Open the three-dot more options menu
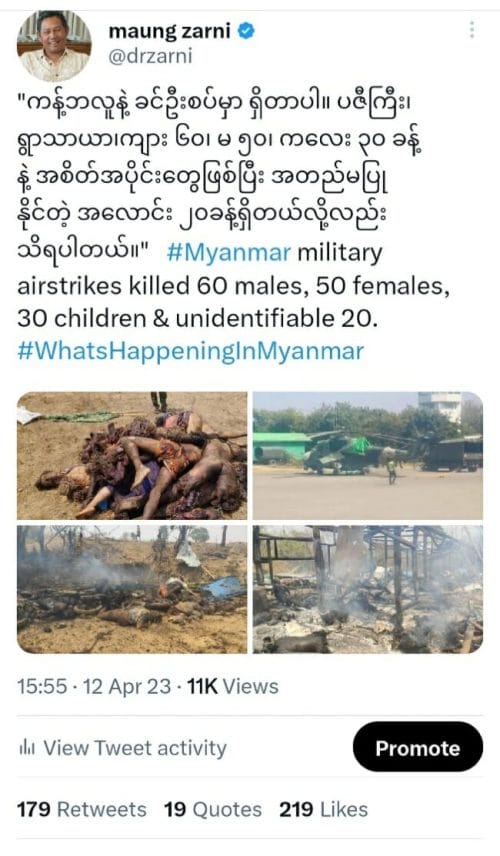The width and height of the screenshot is (500, 856). click(x=472, y=29)
